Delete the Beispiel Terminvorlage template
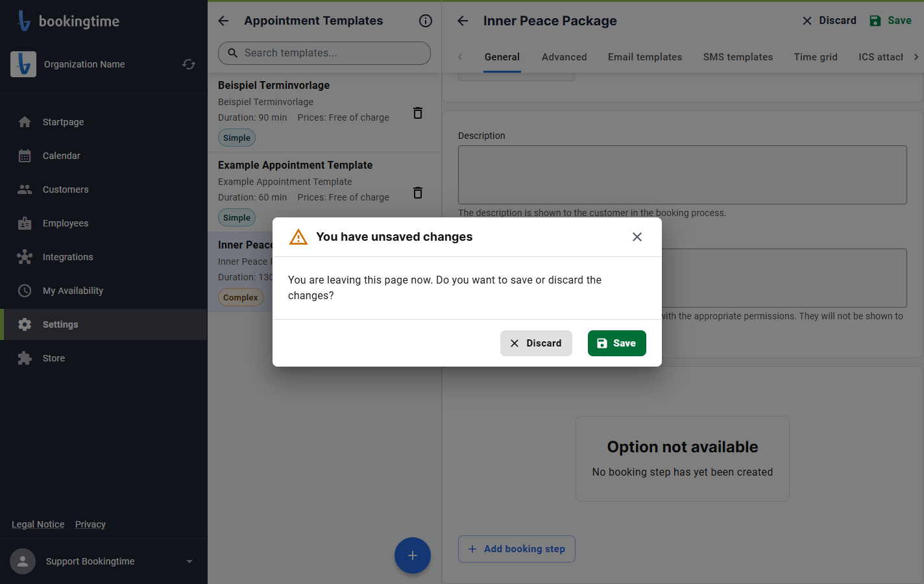Screen dimensions: 924x584 (418, 113)
